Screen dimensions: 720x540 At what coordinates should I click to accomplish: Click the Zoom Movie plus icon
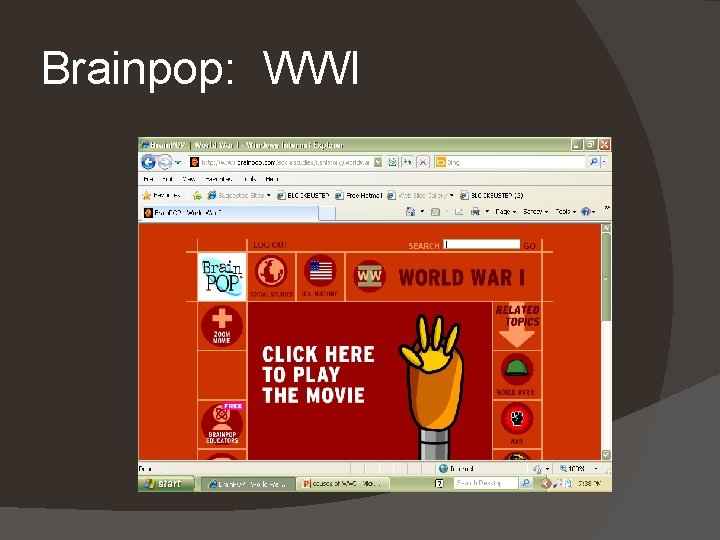(222, 326)
